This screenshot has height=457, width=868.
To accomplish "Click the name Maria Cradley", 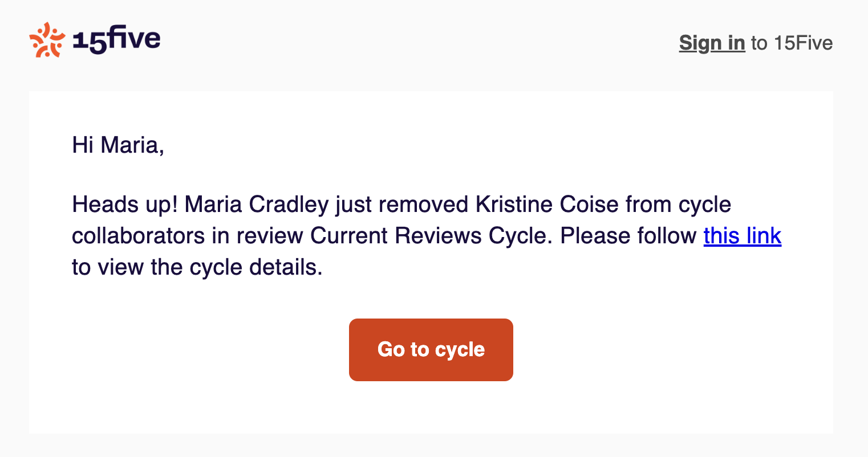I will (257, 205).
